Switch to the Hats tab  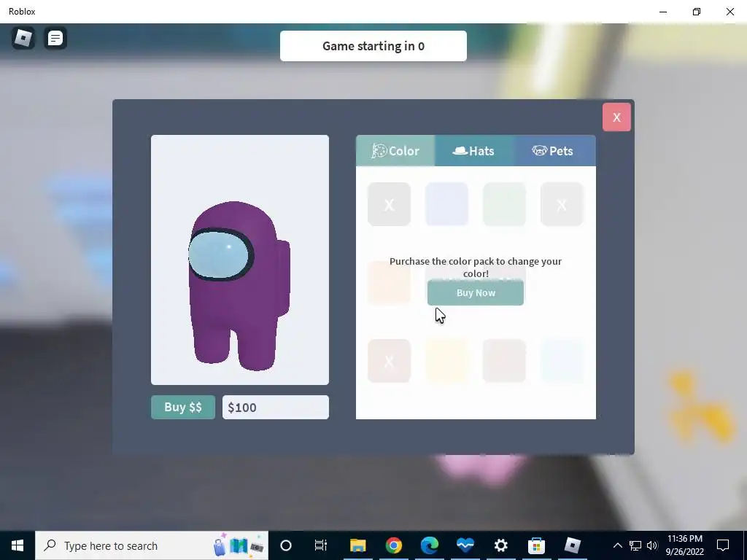click(474, 150)
